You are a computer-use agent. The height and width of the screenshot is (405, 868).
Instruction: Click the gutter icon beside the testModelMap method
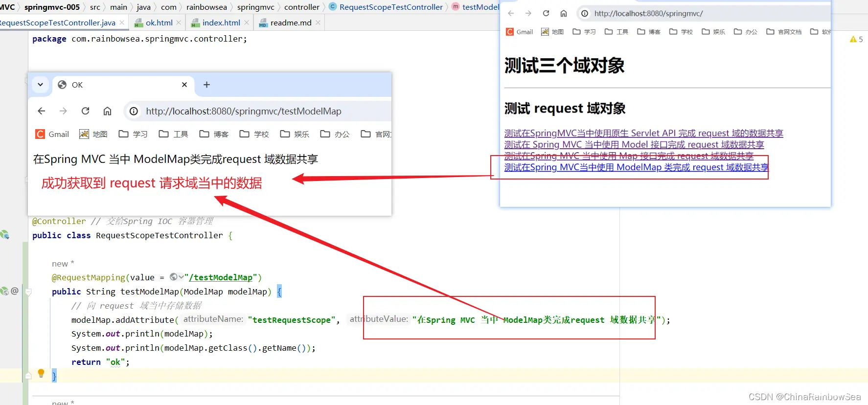[5, 291]
